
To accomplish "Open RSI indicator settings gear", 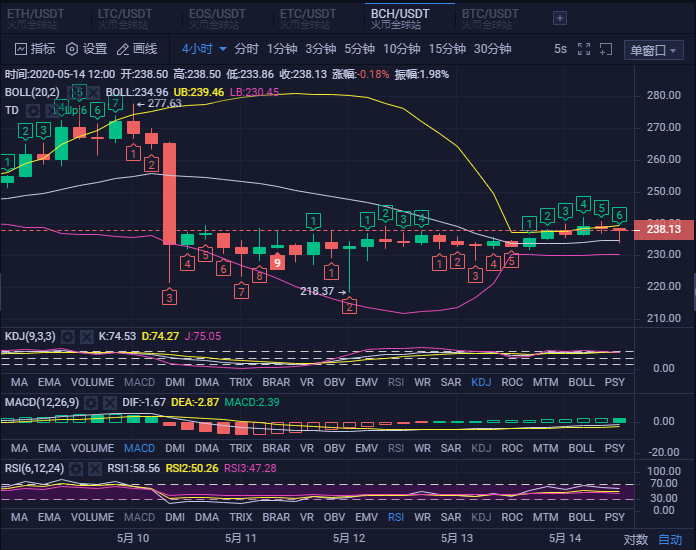I will pyautogui.click(x=77, y=468).
